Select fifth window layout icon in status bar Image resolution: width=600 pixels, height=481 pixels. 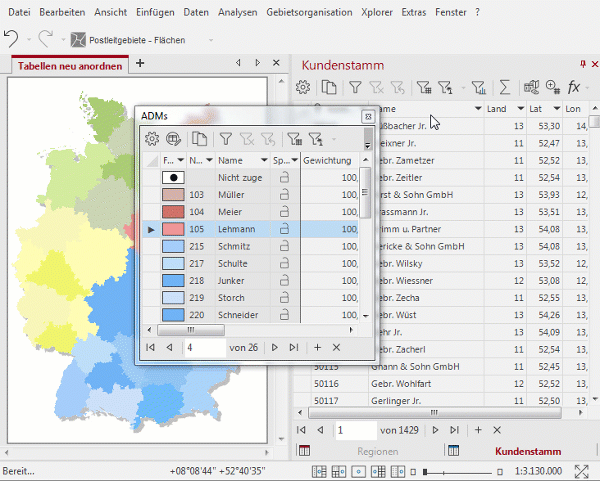[x=398, y=471]
